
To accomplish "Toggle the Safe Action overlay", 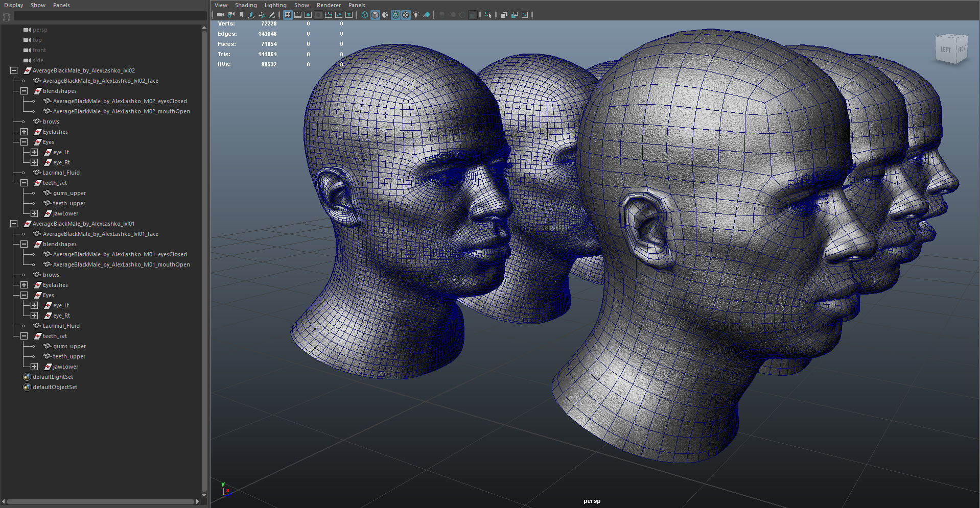I will point(339,15).
